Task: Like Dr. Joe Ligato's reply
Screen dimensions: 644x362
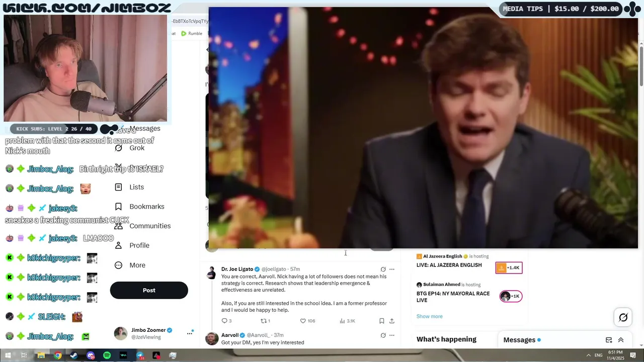Action: 307,321
